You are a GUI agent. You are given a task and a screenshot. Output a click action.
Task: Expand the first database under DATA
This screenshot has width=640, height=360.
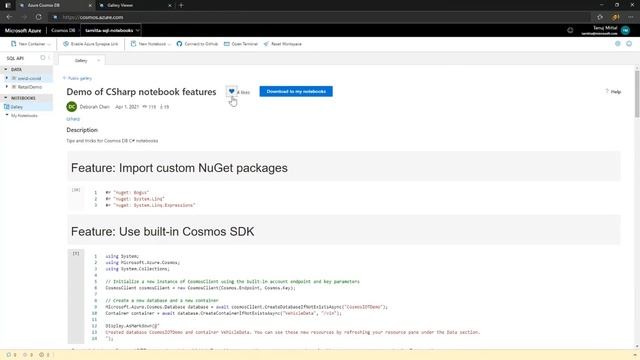[x=7, y=78]
